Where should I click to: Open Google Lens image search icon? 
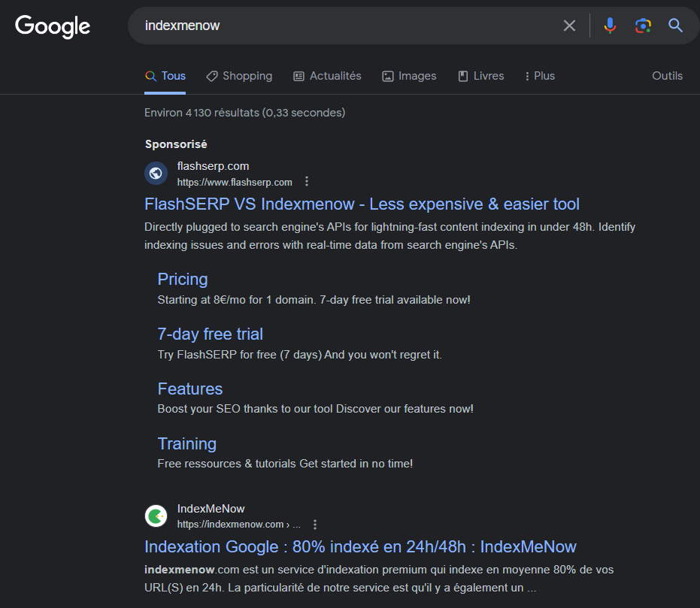[643, 26]
